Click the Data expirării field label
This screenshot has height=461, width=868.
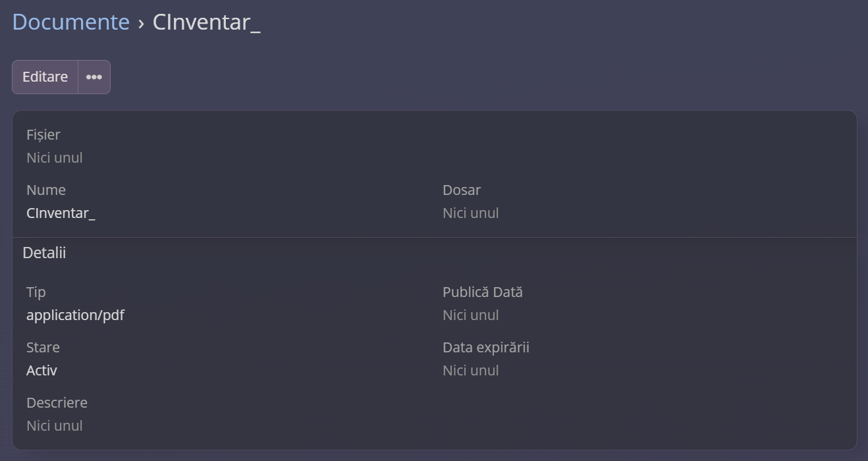click(x=486, y=347)
